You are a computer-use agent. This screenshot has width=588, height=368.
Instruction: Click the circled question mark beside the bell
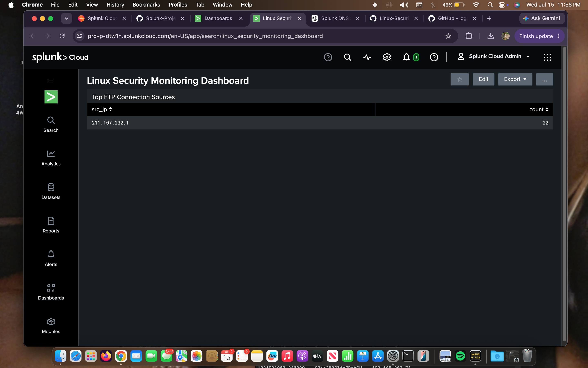point(434,57)
